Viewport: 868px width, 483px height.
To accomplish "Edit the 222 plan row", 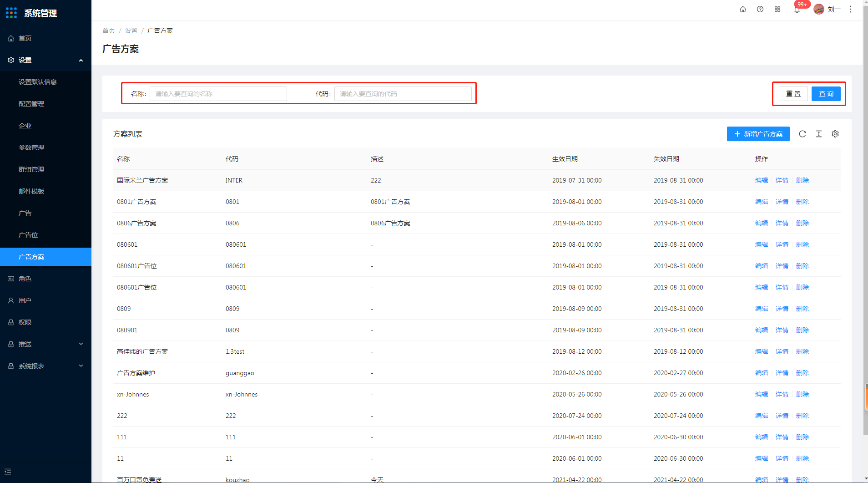I will [x=762, y=416].
